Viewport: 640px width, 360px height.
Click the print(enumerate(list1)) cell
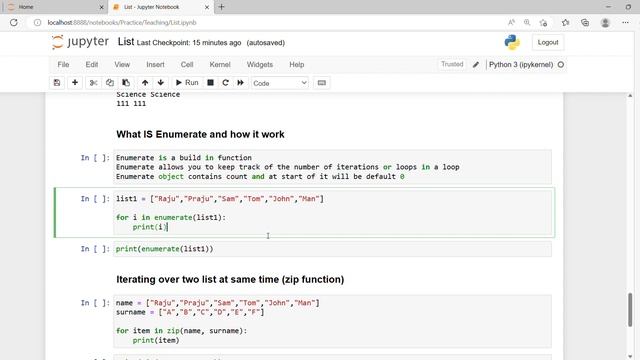[332, 249]
